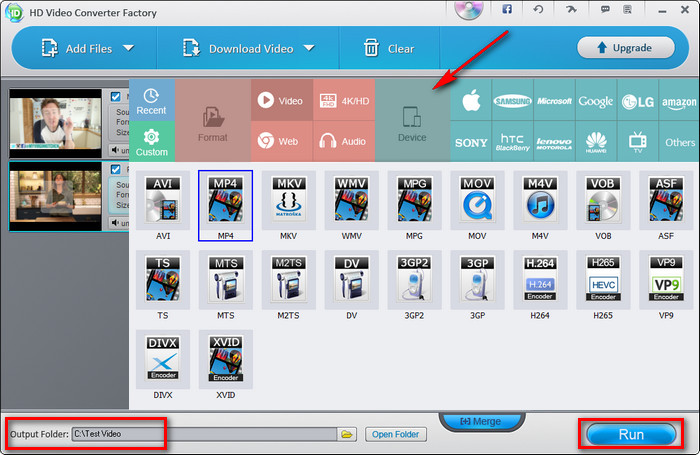Image resolution: width=700 pixels, height=455 pixels.
Task: Click the Format section tile
Action: [212, 121]
